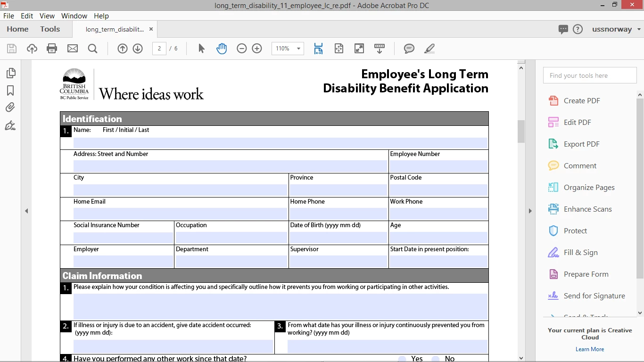Switch to the Home tab

click(x=17, y=29)
